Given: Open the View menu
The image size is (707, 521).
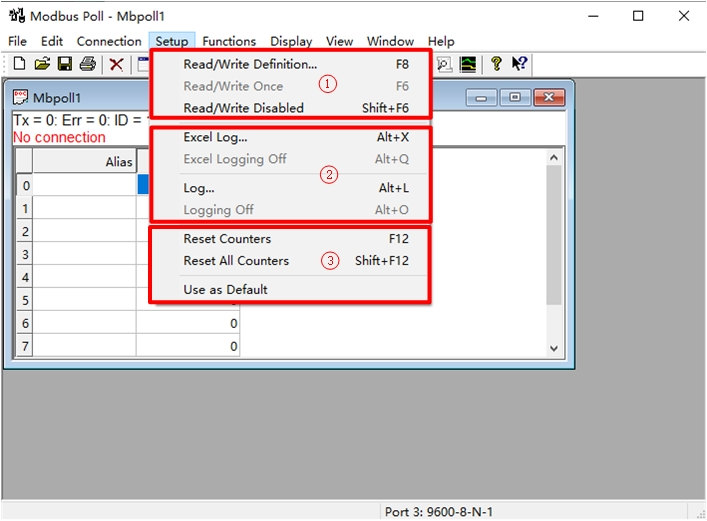Looking at the screenshot, I should (340, 41).
